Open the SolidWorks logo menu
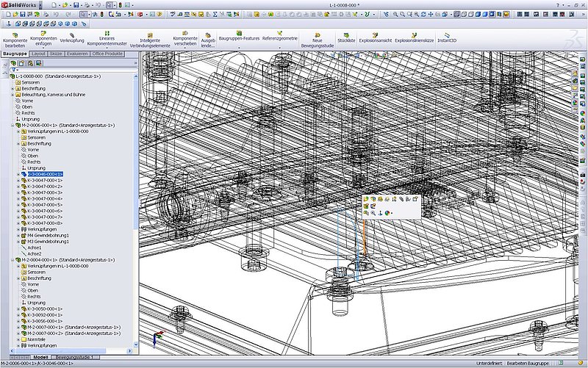588x368 pixels. point(17,4)
